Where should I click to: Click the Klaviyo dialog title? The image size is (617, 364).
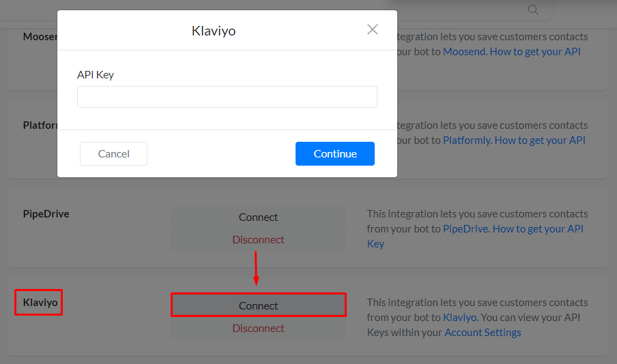pos(214,31)
